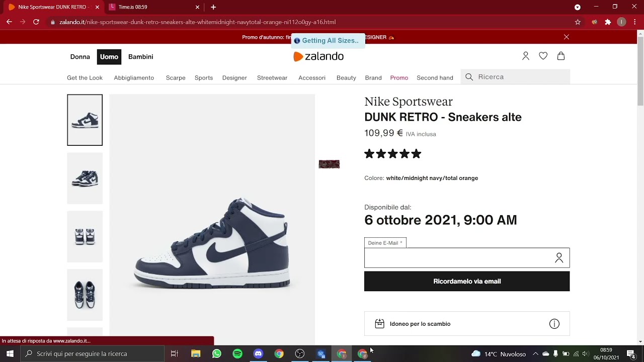Open the Designer menu
The width and height of the screenshot is (644, 362).
234,78
